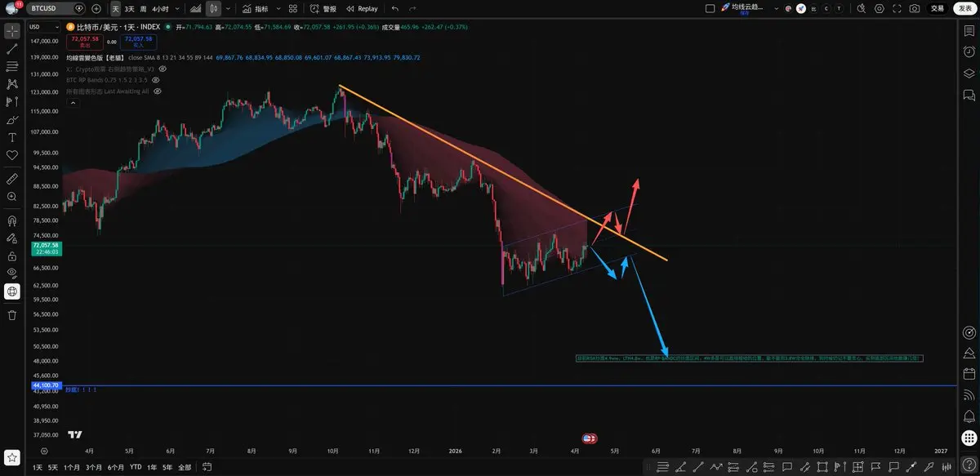Select the 4小时 interval
Screen dimensions: 980x476
[160, 8]
